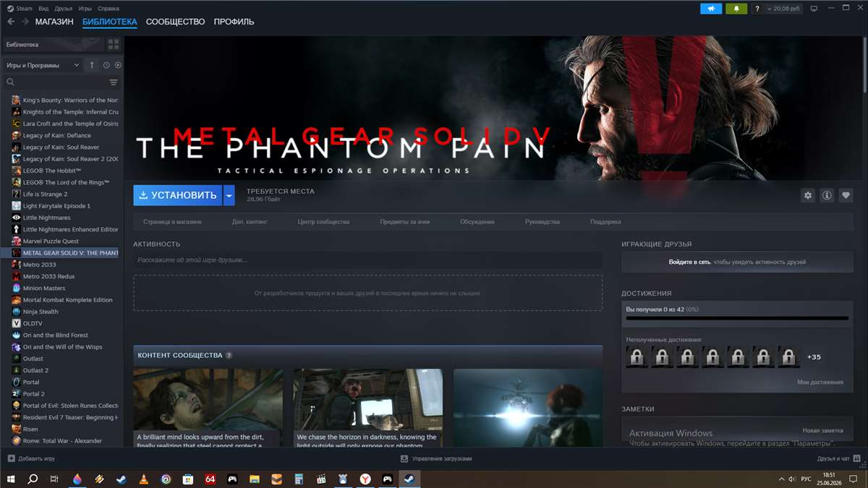Toggle the sort-order arrow in the sidebar
The height and width of the screenshot is (488, 868).
pyautogui.click(x=92, y=65)
